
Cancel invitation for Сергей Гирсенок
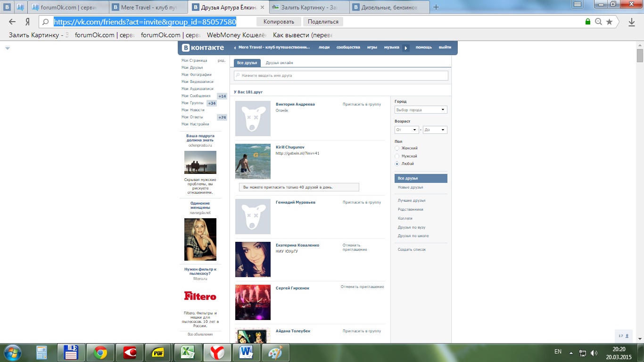click(x=363, y=287)
